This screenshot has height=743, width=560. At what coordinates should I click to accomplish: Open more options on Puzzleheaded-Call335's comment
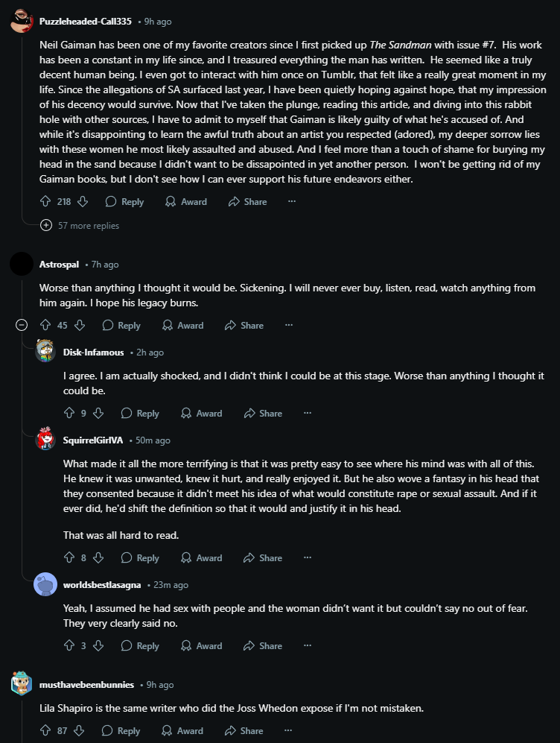coord(292,201)
